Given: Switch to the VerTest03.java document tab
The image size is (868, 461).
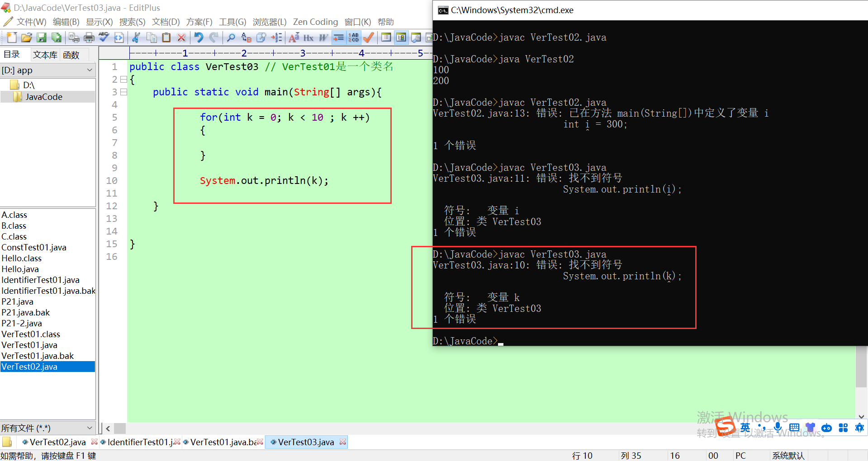Looking at the screenshot, I should point(306,442).
